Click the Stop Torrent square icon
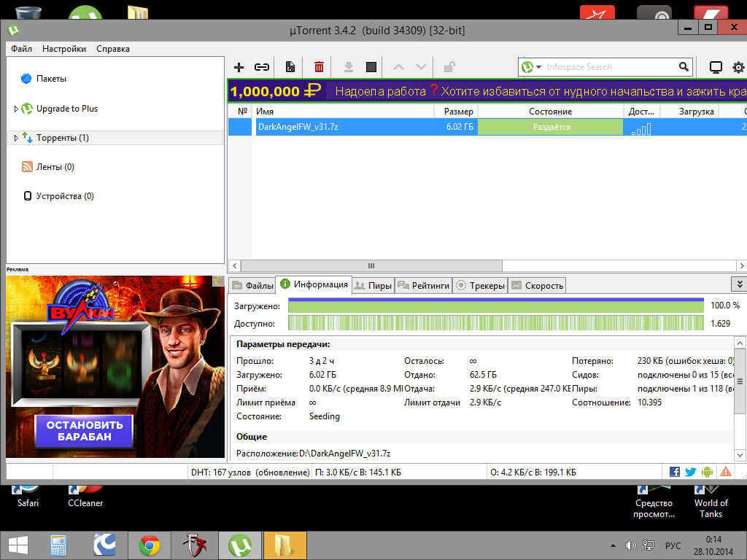The width and height of the screenshot is (747, 560). 371,67
